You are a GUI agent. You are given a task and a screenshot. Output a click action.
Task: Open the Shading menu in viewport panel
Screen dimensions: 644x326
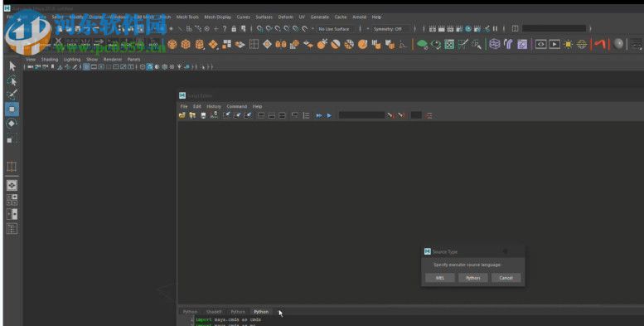(x=50, y=59)
